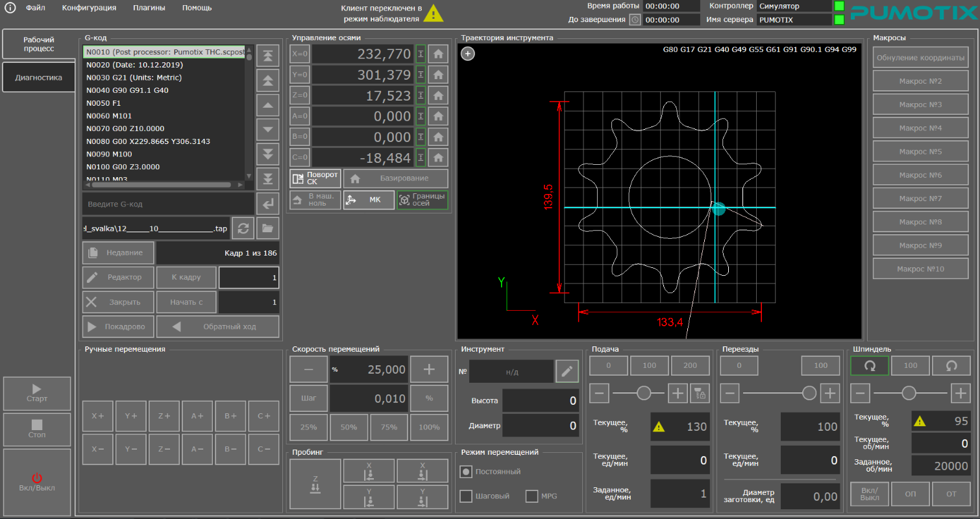This screenshot has width=980, height=519.
Task: Run Макрос №5
Action: click(x=920, y=152)
